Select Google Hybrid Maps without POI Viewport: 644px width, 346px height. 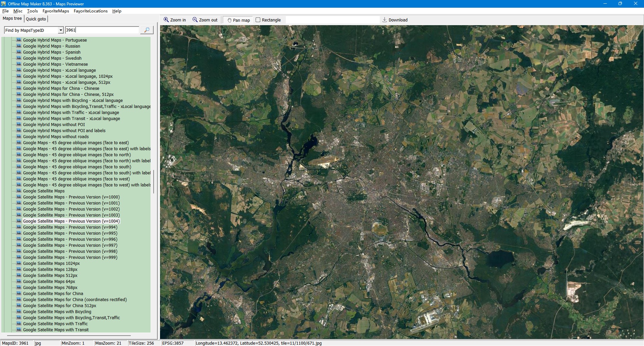pyautogui.click(x=54, y=125)
